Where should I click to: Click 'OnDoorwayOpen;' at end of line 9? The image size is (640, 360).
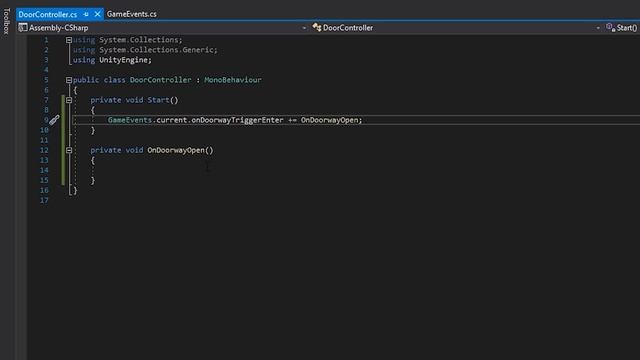tap(331, 120)
